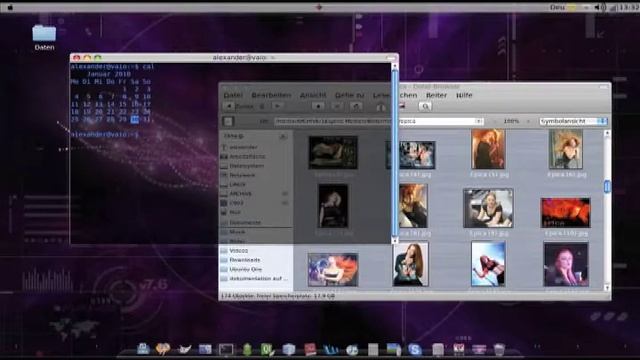Click the 100% zoom level label
The width and height of the screenshot is (640, 360).
tap(511, 121)
